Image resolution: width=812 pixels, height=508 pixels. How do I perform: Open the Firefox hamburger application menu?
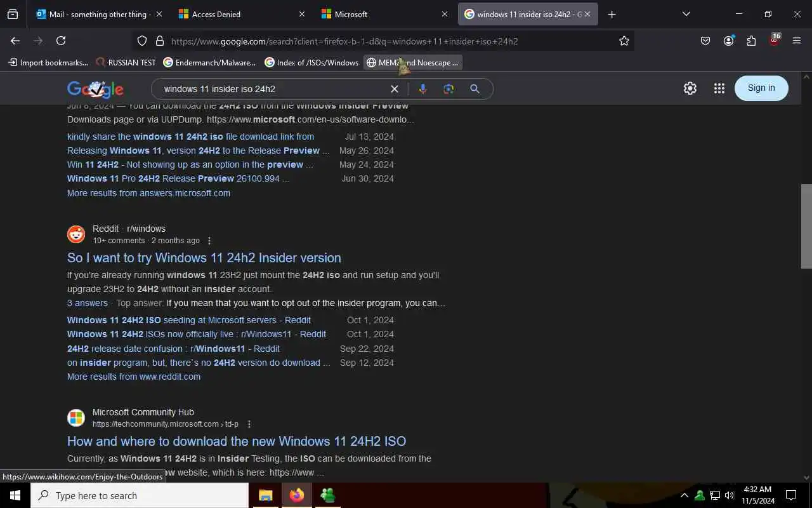click(x=797, y=41)
